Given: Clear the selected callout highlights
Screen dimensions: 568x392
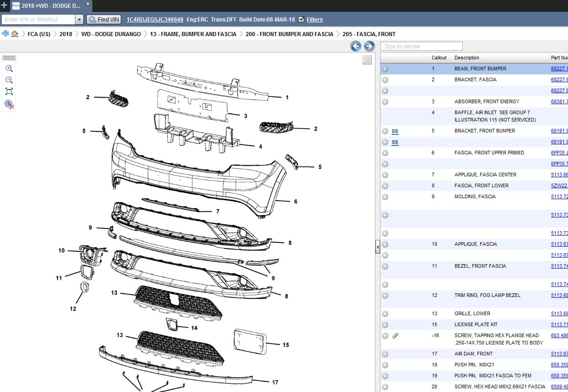Looking at the screenshot, I should click(x=9, y=105).
